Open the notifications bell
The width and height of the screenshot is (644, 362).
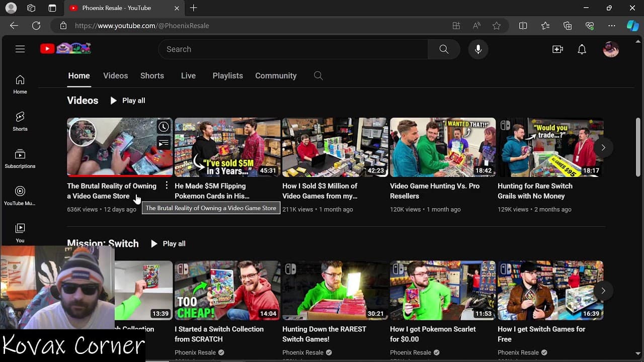(582, 49)
